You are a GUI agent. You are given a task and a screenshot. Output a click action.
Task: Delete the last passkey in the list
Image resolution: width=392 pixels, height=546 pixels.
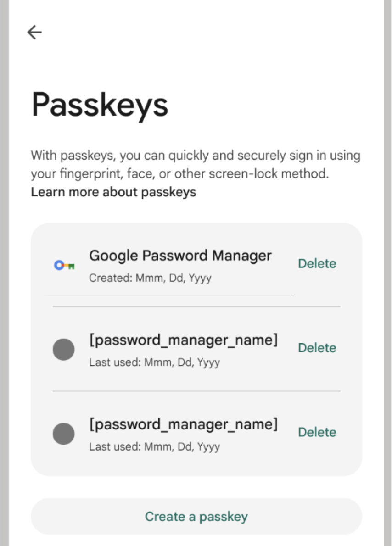point(317,432)
